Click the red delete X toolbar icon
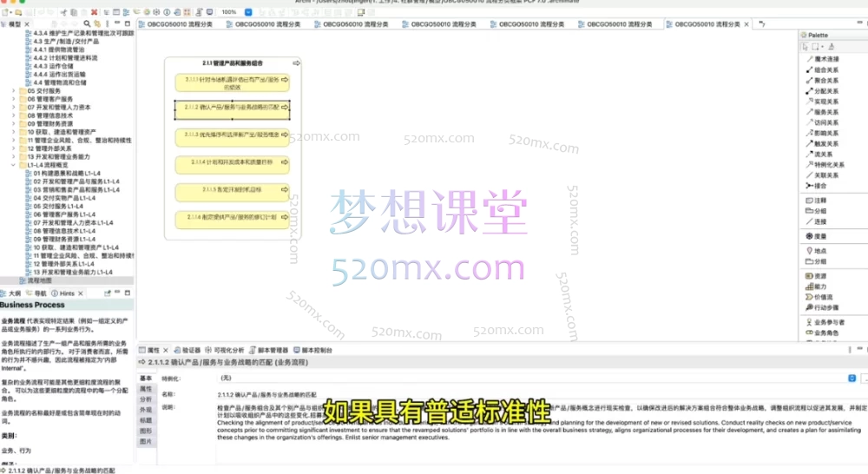The image size is (868, 474). click(x=94, y=11)
